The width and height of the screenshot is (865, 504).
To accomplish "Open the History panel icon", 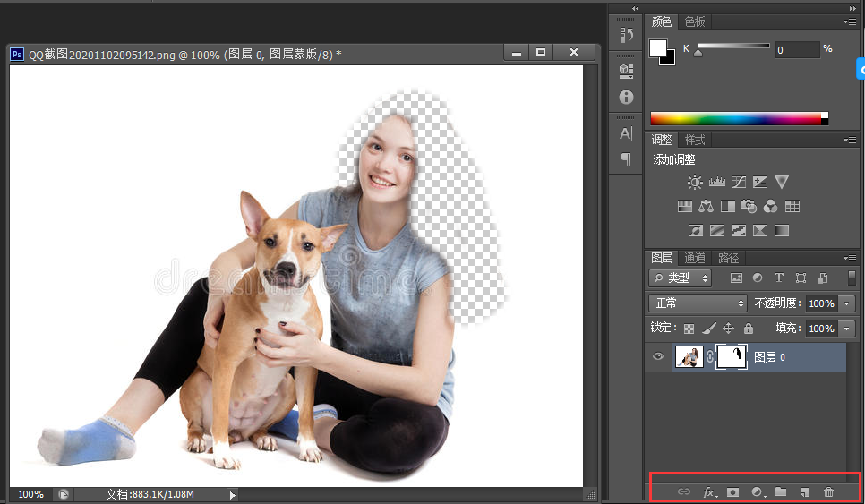I will tap(626, 36).
